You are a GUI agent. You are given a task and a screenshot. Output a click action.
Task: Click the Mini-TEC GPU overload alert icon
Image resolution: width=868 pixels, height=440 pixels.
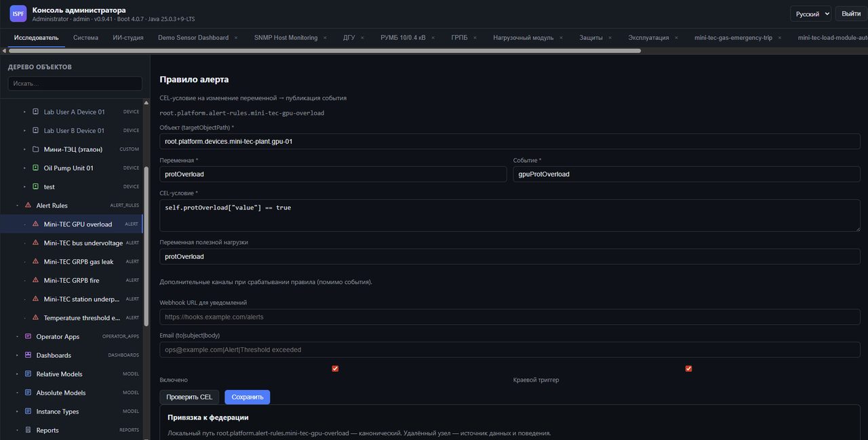click(x=35, y=224)
